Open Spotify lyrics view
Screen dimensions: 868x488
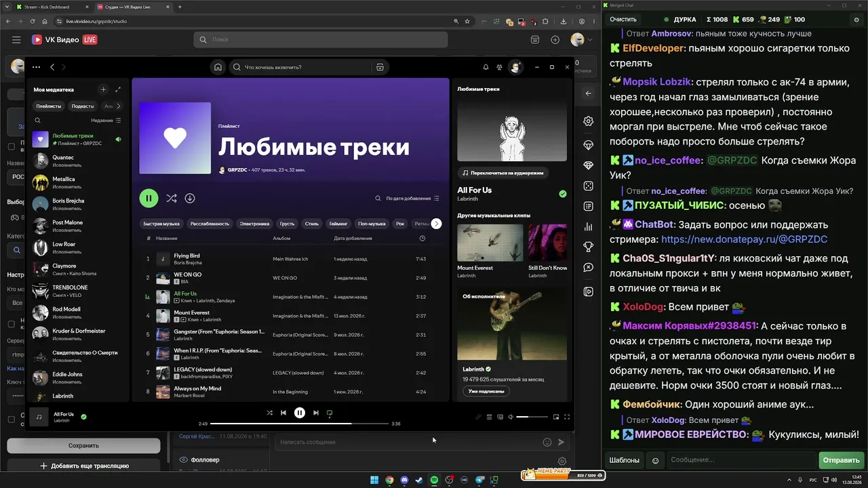point(478,417)
